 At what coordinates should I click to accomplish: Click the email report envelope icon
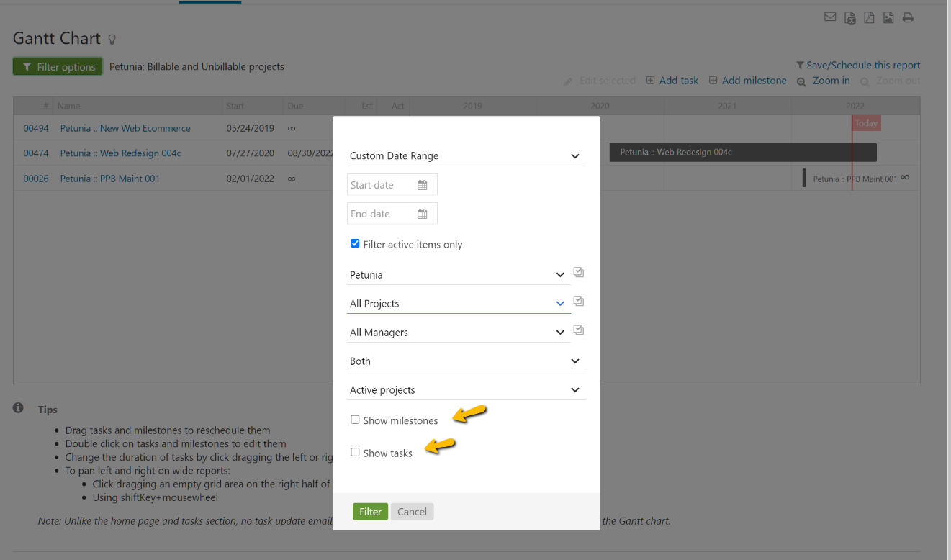click(x=830, y=17)
